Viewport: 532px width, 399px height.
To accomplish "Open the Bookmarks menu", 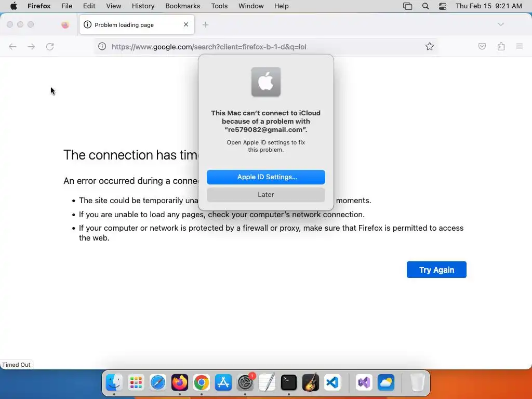I will click(x=182, y=6).
